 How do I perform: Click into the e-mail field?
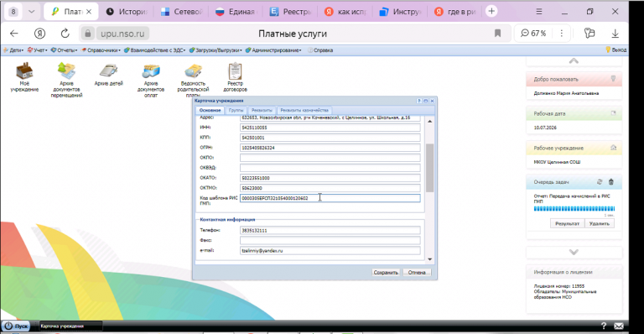[x=330, y=251]
